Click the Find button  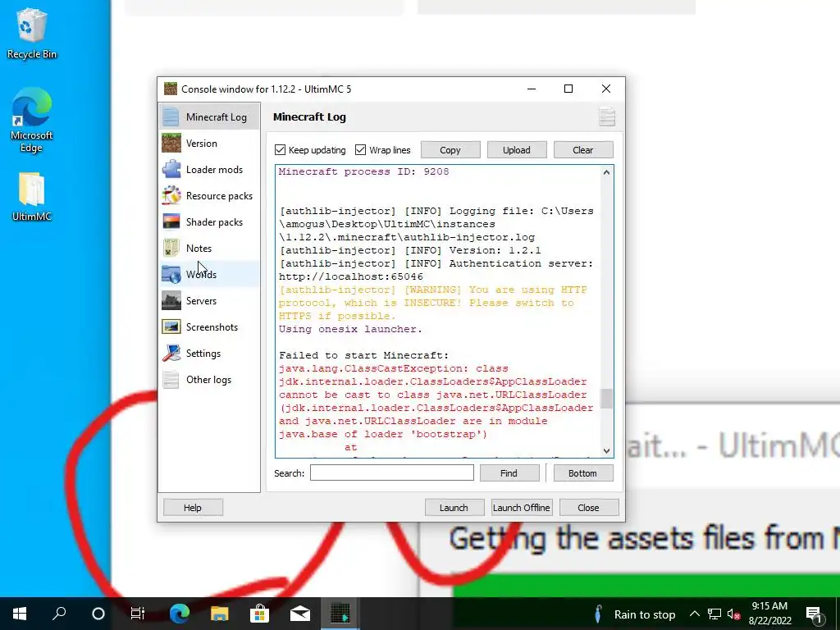509,473
